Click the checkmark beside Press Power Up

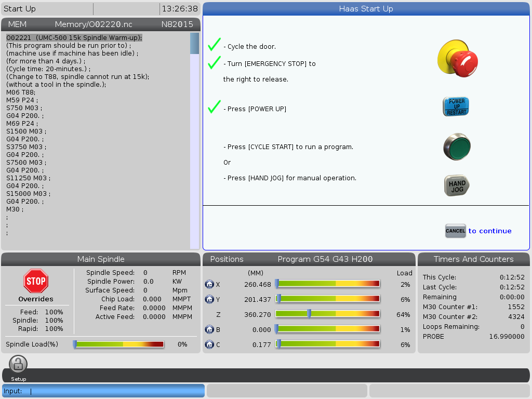tap(215, 107)
